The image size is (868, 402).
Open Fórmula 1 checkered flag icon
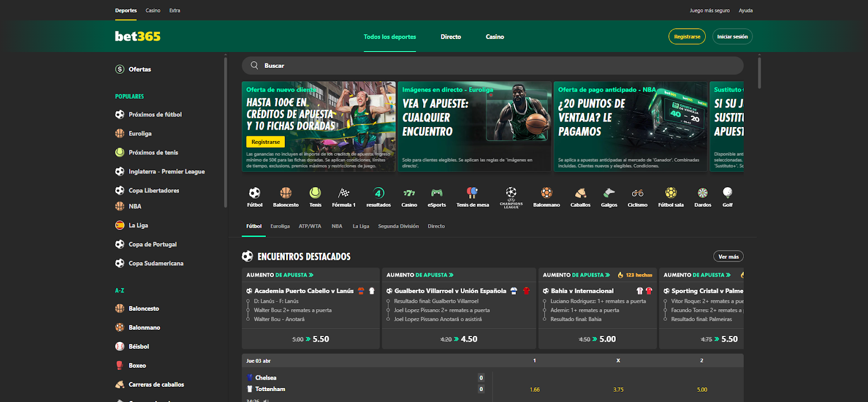click(344, 193)
